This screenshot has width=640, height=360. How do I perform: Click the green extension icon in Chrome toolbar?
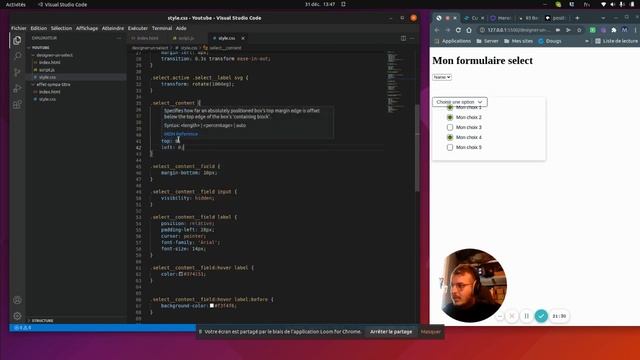coord(592,30)
